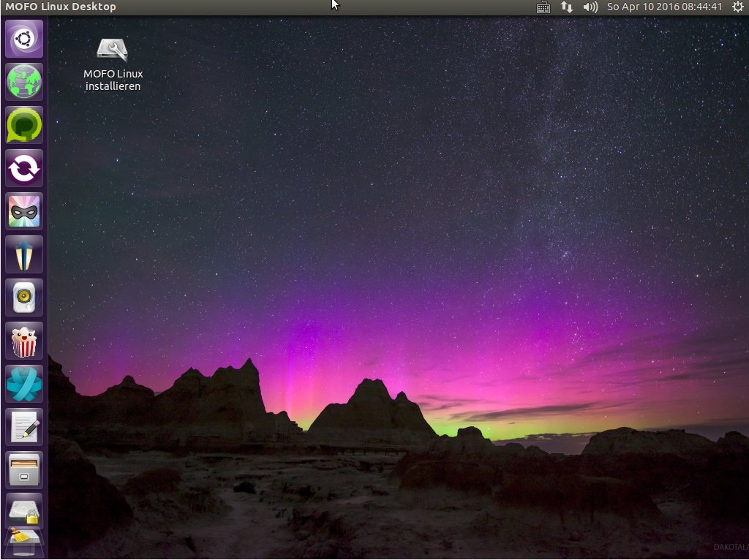Screen dimensions: 749x560
Task: Open the blue and gold pen-nib launcher icon
Action: coord(24,254)
